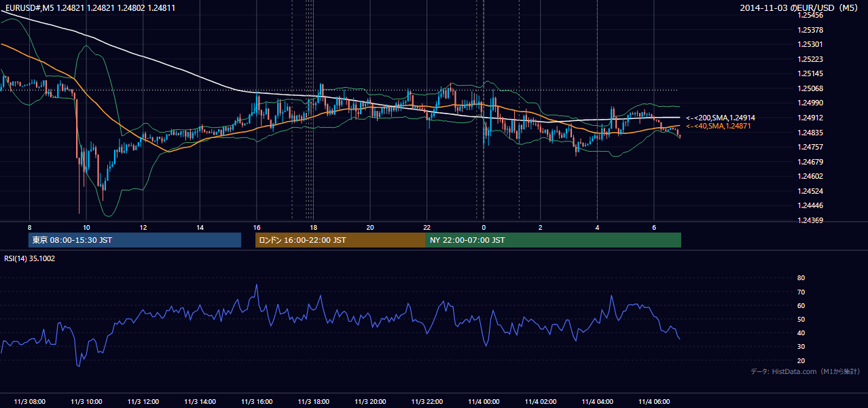Click RSI scale value 60
Screen dimensions: 868x408
[x=801, y=305]
